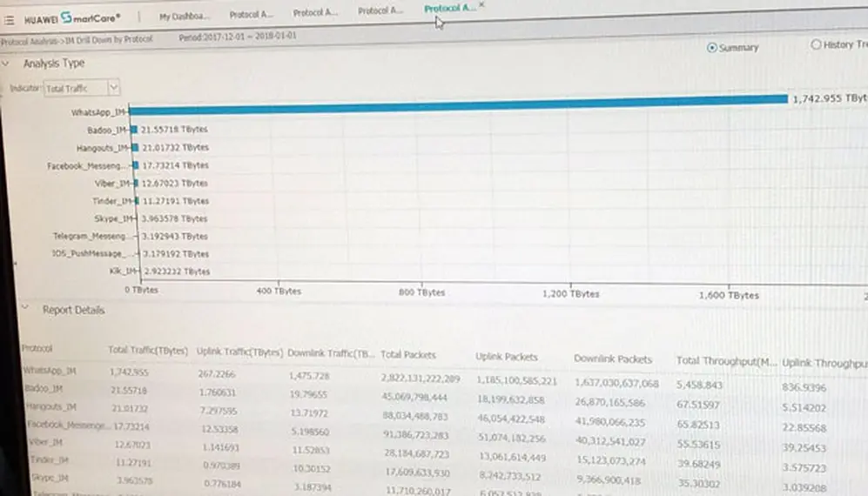Open the hamburger menu icon
The width and height of the screenshot is (868, 496).
click(x=9, y=21)
